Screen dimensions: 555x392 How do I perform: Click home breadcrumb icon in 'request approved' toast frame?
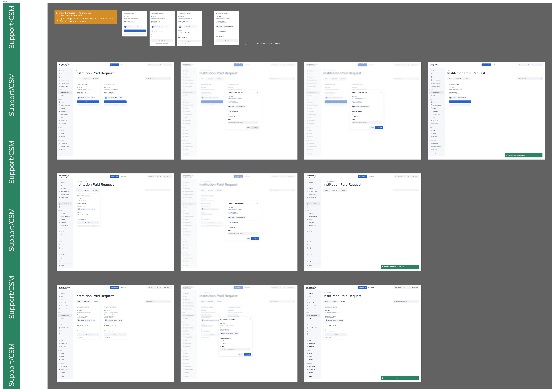(x=324, y=293)
